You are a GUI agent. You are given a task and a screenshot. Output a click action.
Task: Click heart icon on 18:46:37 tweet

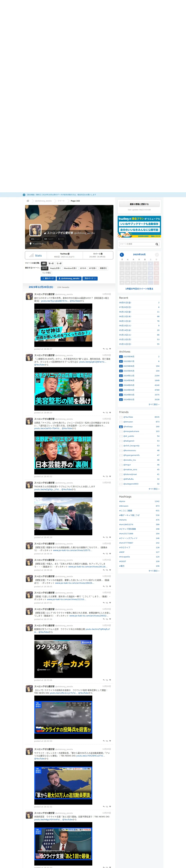pos(110,349)
